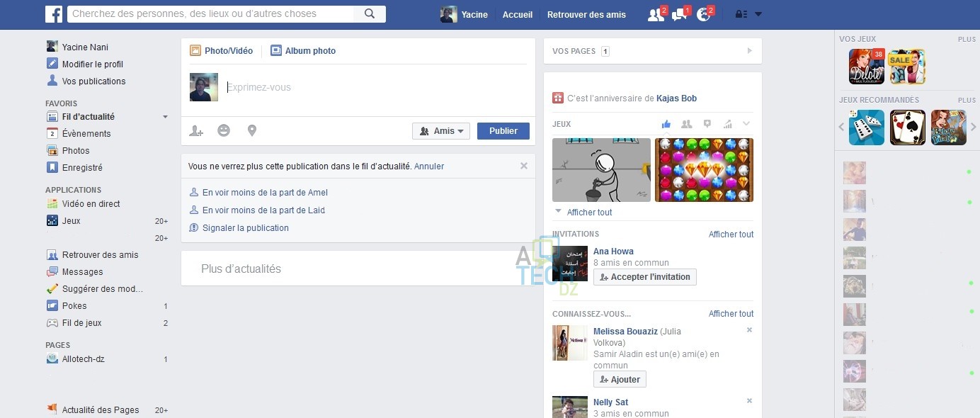Collapse the JEUX panel with the chevron
Image resolution: width=980 pixels, height=418 pixels.
pyautogui.click(x=746, y=123)
